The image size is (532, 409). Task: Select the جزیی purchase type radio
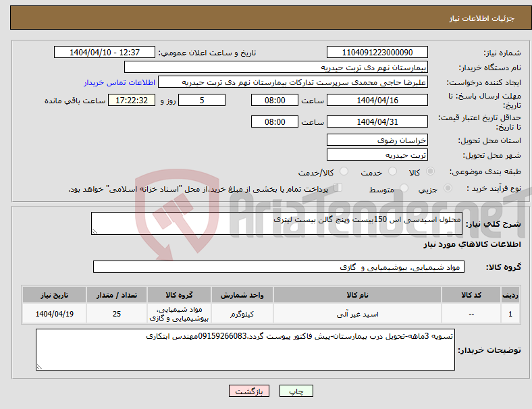(x=448, y=188)
